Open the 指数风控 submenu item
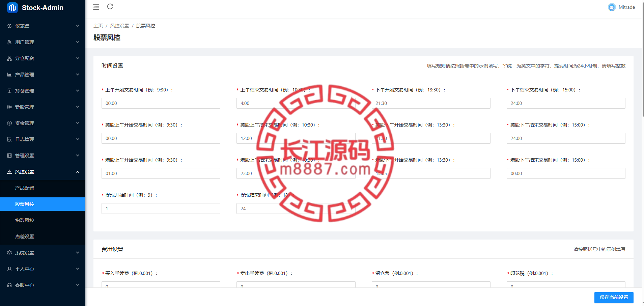 (x=43, y=220)
